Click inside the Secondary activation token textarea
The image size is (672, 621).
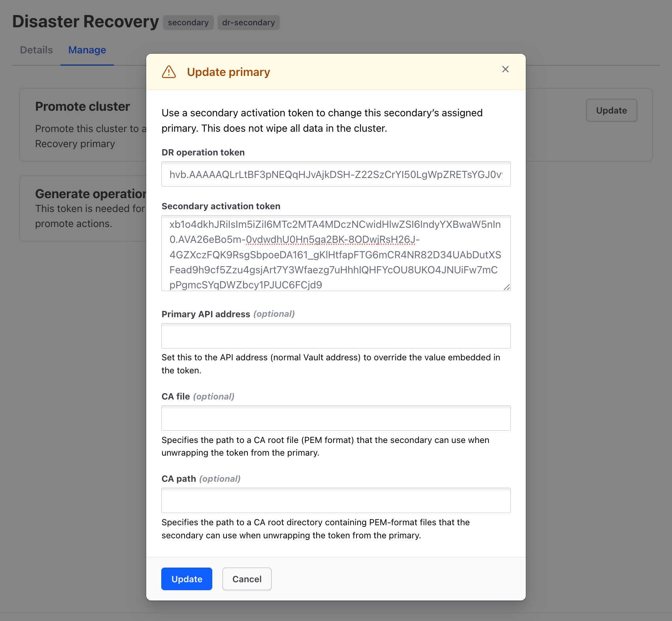[x=336, y=253]
